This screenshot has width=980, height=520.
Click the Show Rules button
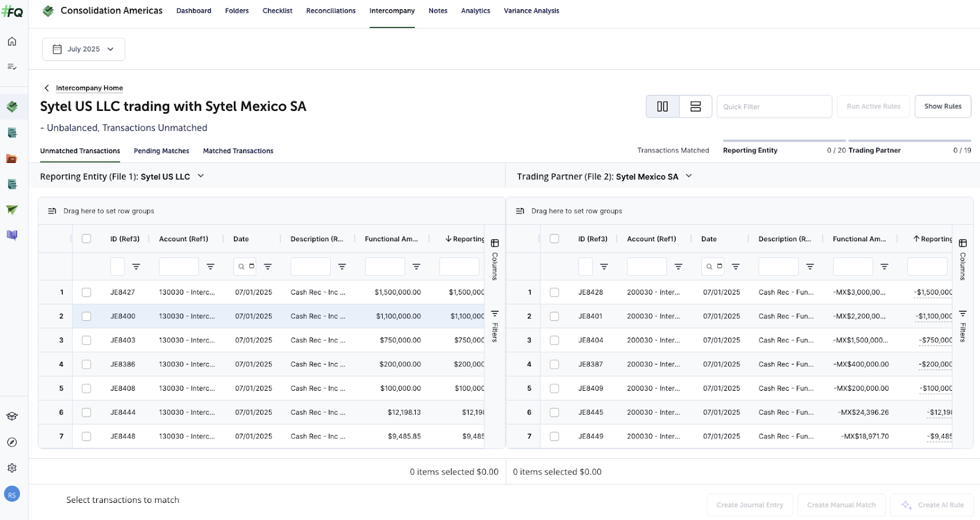click(x=943, y=107)
